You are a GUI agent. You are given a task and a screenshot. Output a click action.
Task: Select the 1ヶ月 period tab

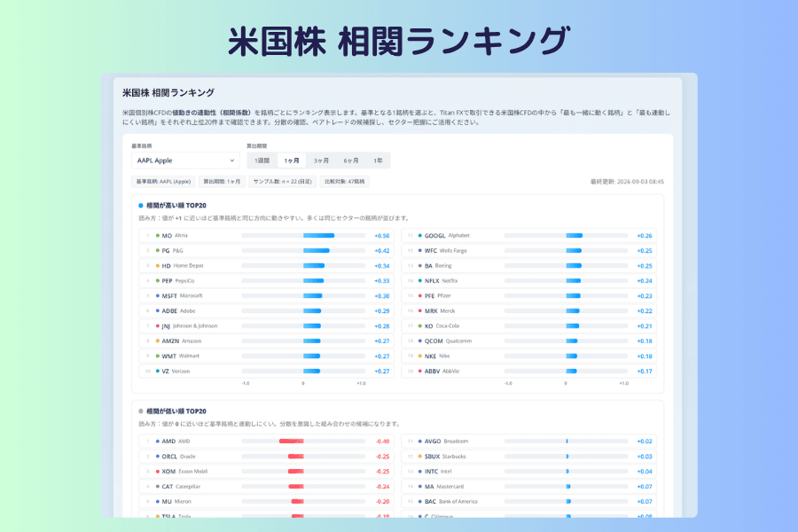click(292, 160)
